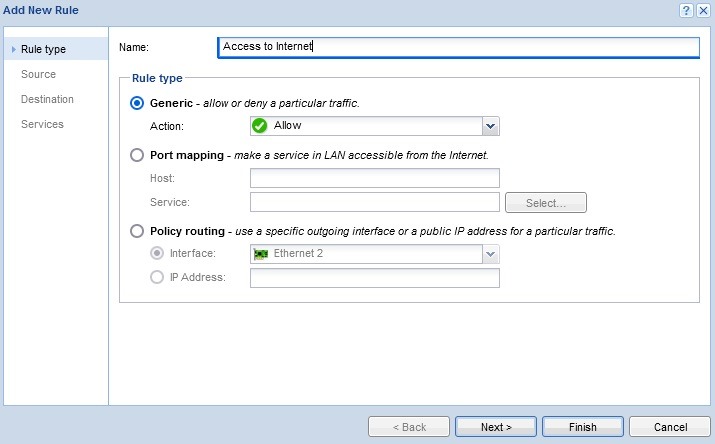Click the Name input field
Viewport: 715px width, 444px height.
coord(458,46)
